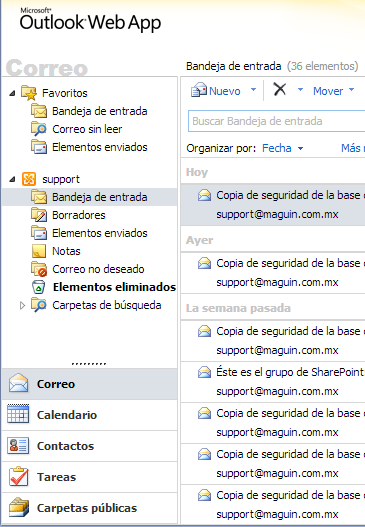Collapse the support mailbox tree
365x527 pixels.
coord(12,179)
